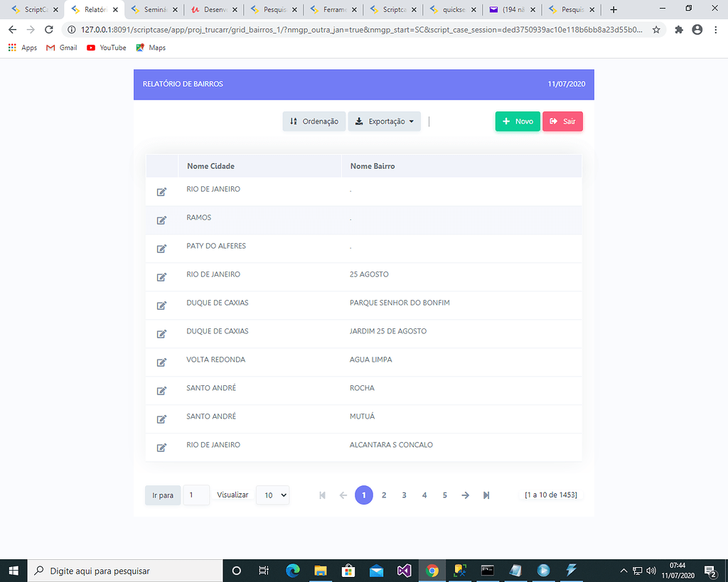
Task: Click the download icon on the Exportação button
Action: (x=359, y=121)
